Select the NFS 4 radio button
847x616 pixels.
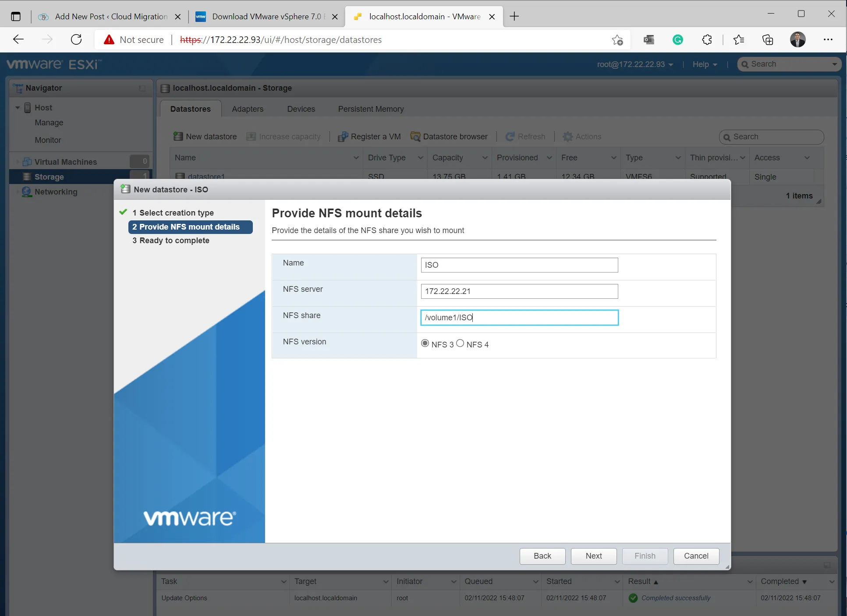click(460, 343)
